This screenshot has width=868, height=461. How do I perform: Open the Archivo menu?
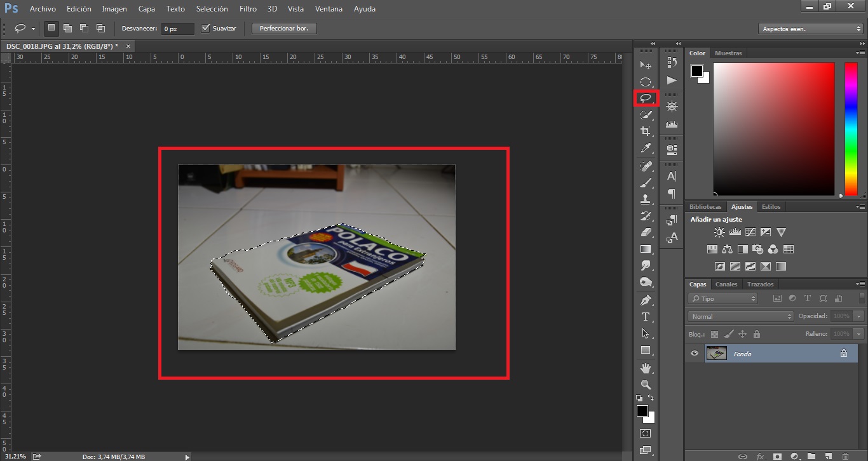coord(43,9)
